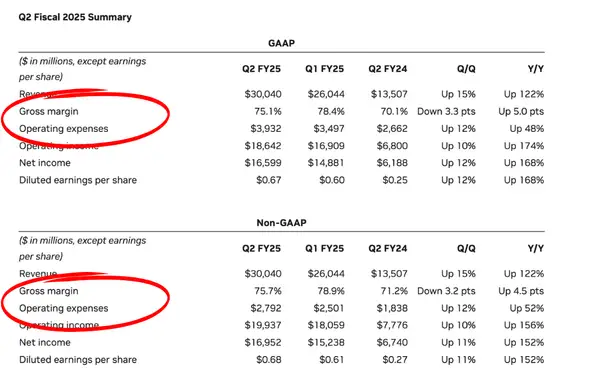The width and height of the screenshot is (600, 380).
Task: Click GAAP gross margin 75.1% value
Action: coord(268,111)
